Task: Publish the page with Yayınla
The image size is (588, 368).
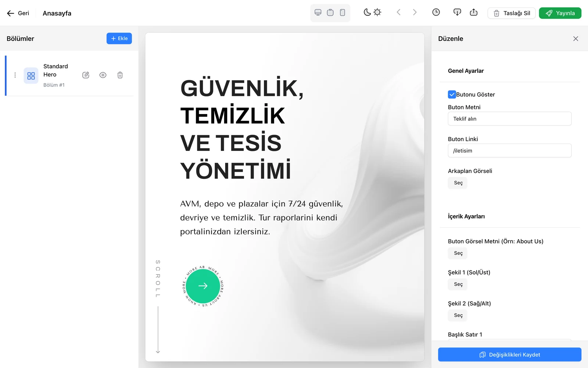Action: click(x=560, y=13)
